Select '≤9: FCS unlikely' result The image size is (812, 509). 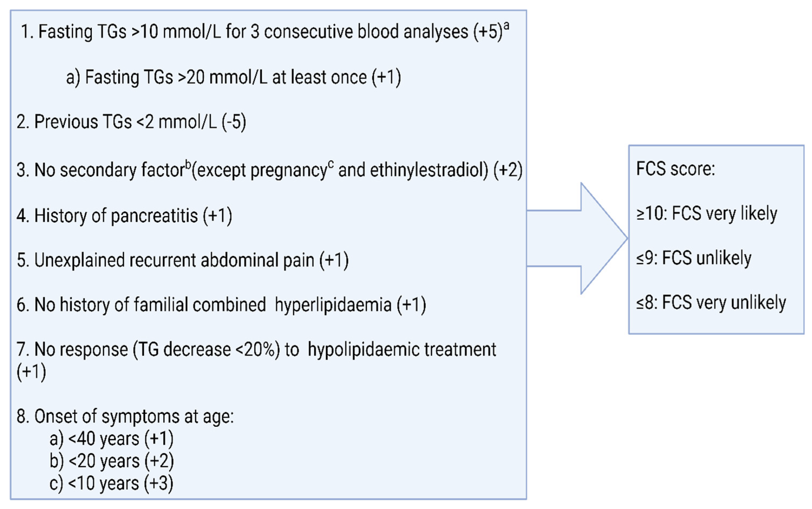tap(694, 259)
